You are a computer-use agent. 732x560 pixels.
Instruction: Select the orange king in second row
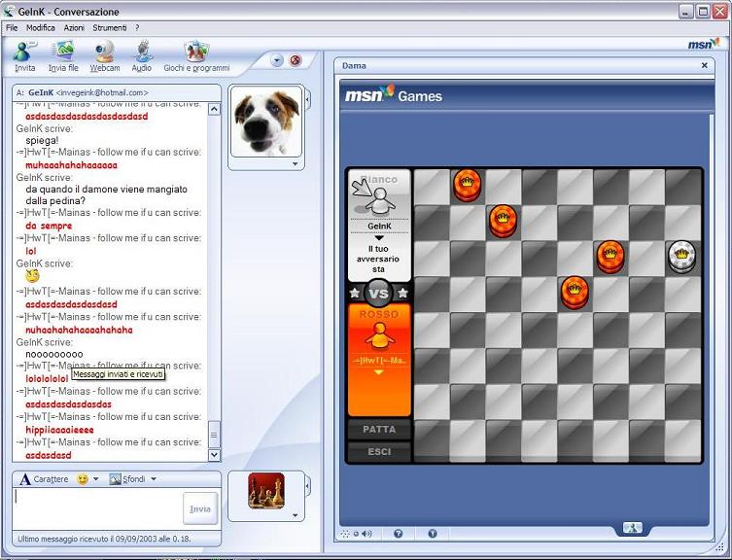[504, 221]
